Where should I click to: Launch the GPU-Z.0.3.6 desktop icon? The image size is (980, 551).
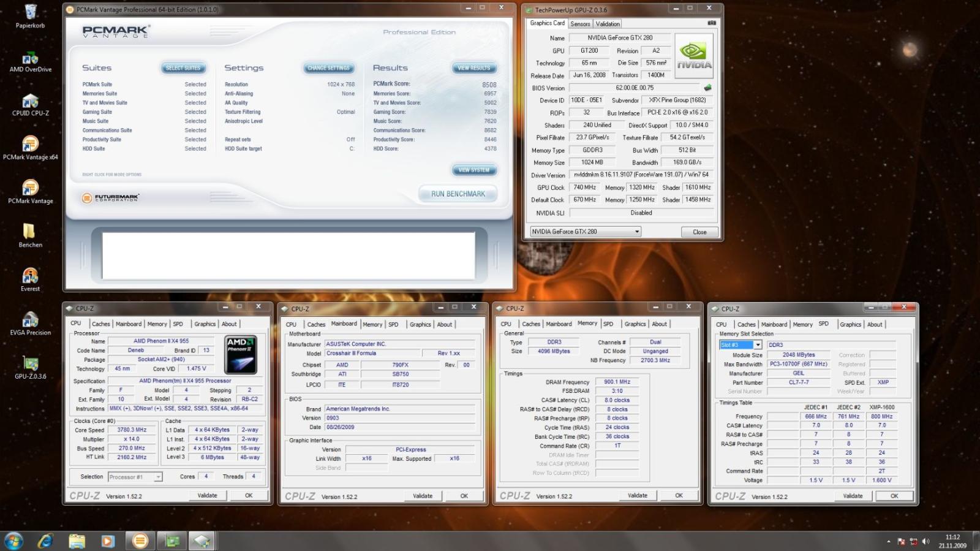[30, 368]
